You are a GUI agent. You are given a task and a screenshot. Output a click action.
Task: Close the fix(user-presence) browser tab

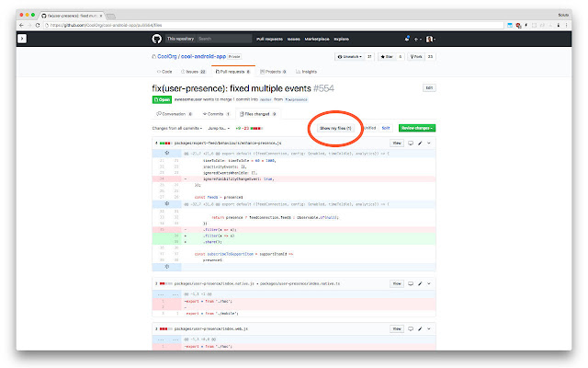tap(101, 16)
